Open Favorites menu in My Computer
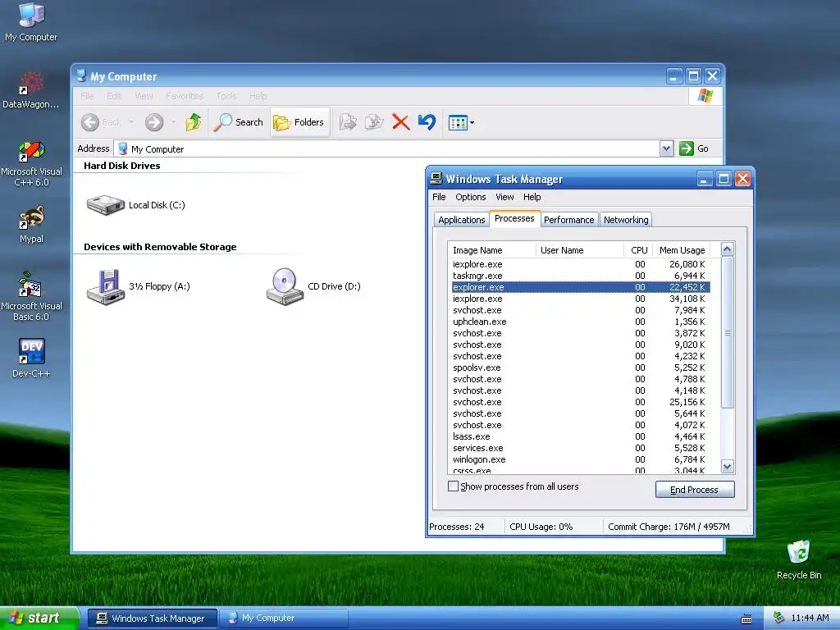The width and height of the screenshot is (840, 630). 185,96
